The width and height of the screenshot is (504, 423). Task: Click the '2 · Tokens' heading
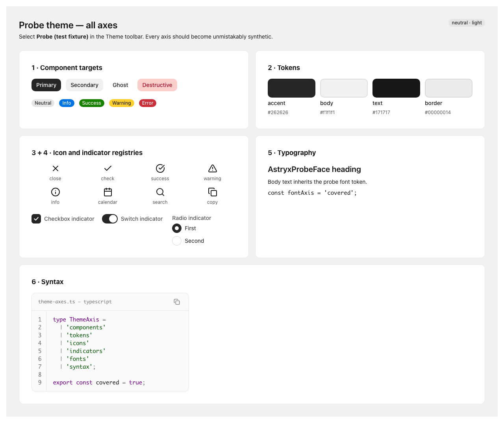(x=284, y=68)
